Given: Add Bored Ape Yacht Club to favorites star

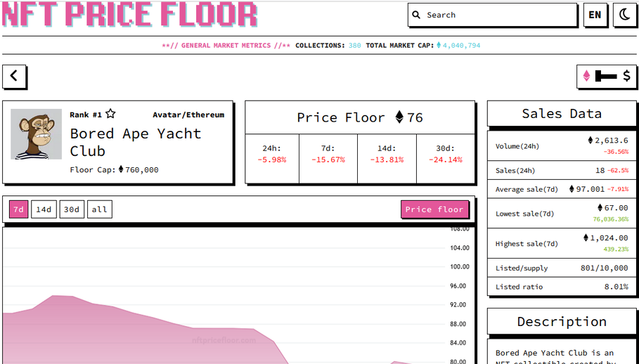Looking at the screenshot, I should coord(110,114).
